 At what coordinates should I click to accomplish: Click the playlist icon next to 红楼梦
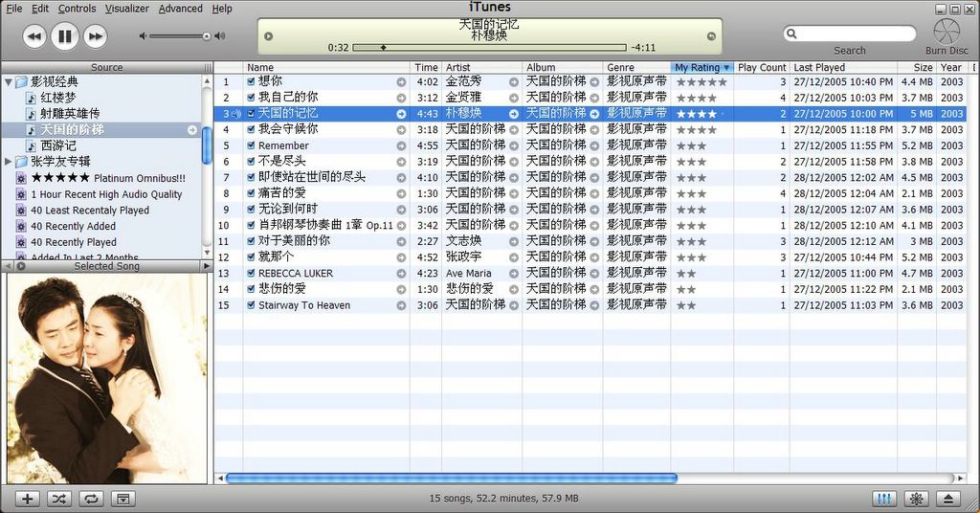pyautogui.click(x=31, y=98)
